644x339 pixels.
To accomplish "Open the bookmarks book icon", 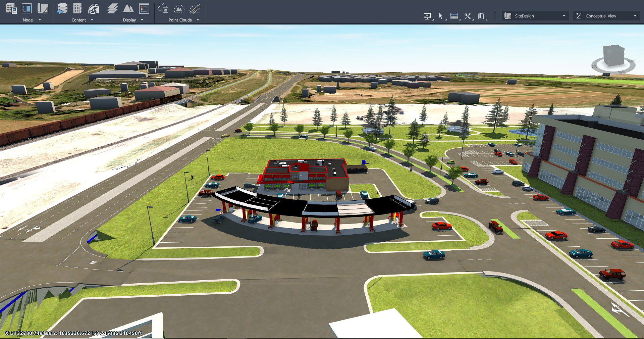I will click(481, 16).
